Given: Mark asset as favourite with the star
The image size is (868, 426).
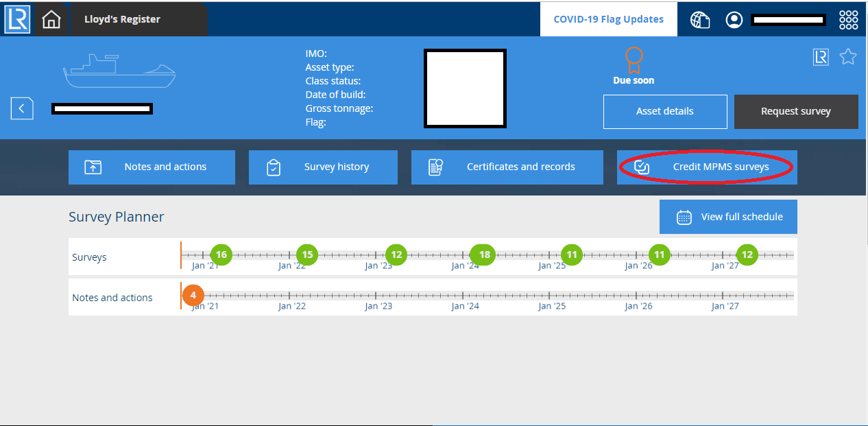Looking at the screenshot, I should (848, 57).
